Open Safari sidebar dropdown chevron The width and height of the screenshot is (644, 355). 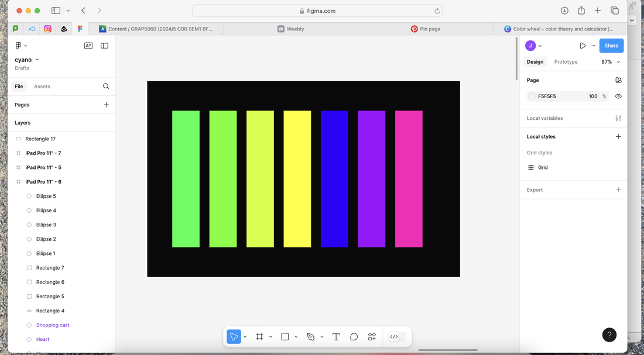(68, 11)
